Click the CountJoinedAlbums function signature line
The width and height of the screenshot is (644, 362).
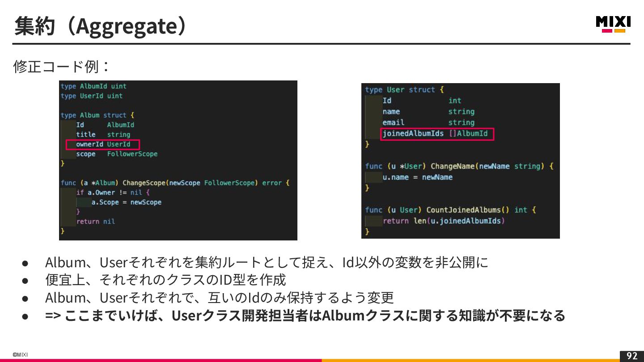450,210
